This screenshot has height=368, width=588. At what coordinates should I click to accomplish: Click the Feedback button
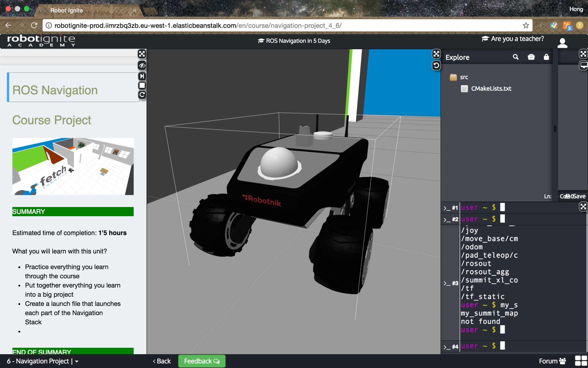pyautogui.click(x=202, y=360)
